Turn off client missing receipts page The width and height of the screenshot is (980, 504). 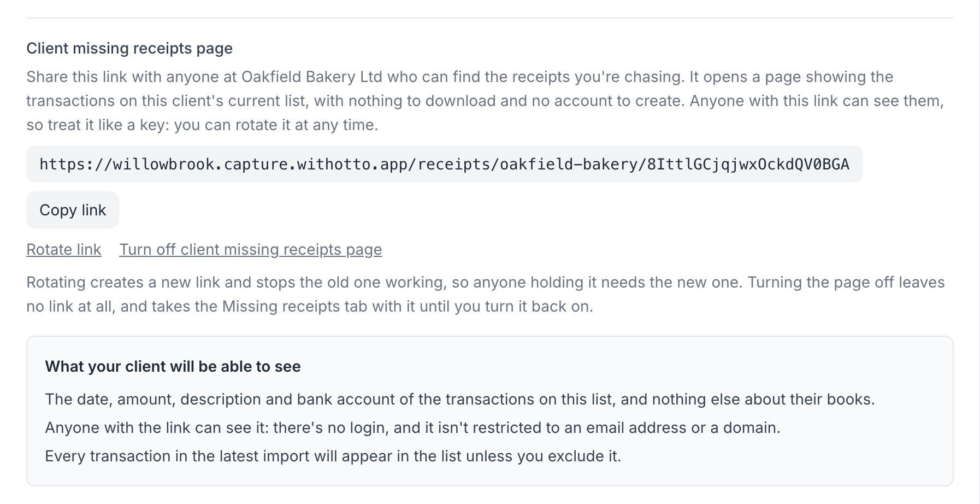click(x=251, y=249)
